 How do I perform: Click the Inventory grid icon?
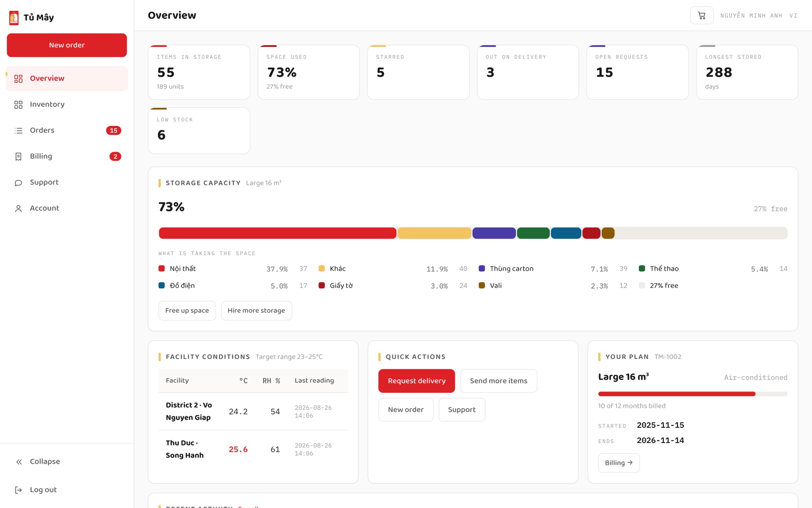click(x=18, y=104)
